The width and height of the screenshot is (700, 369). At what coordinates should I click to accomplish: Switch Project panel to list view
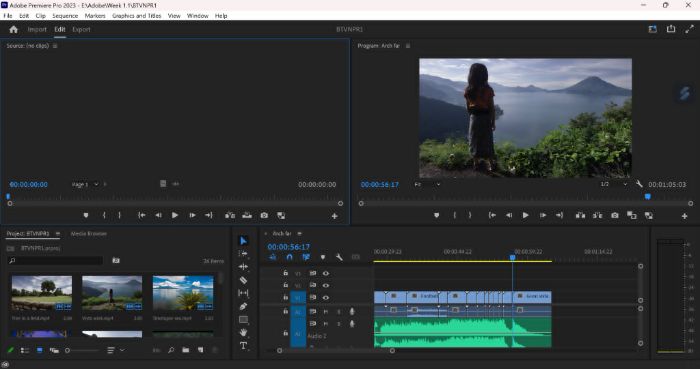click(25, 350)
